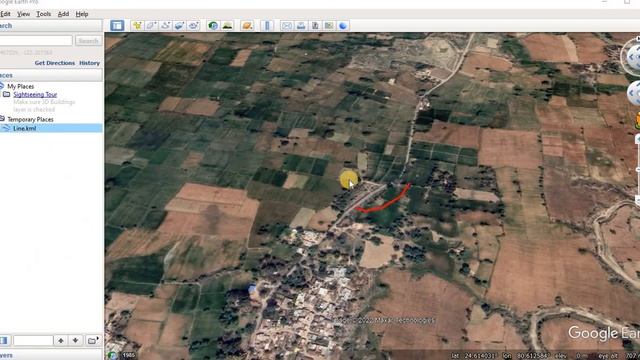
Task: Select the Add Polygon tool
Action: point(151,26)
